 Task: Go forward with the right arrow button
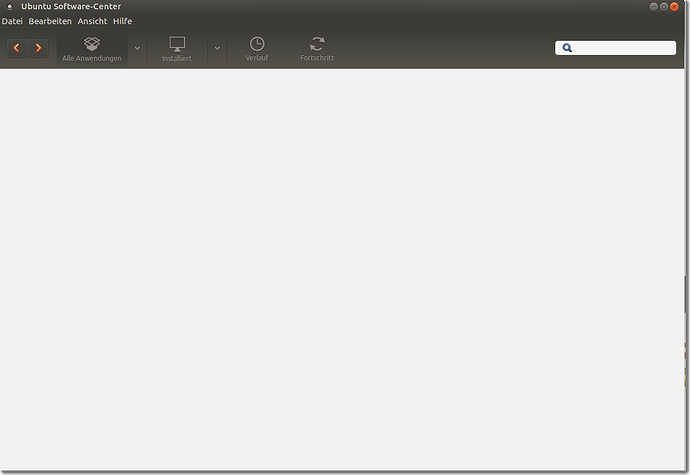38,48
